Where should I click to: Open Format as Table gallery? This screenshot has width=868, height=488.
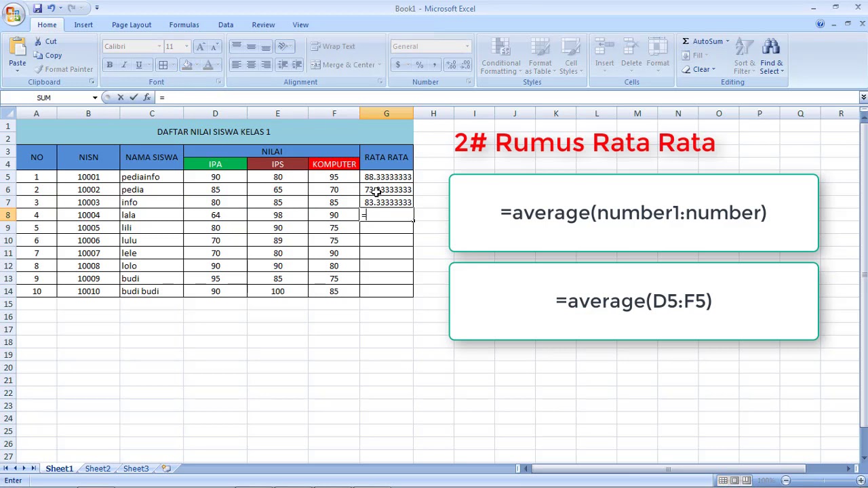pos(540,56)
